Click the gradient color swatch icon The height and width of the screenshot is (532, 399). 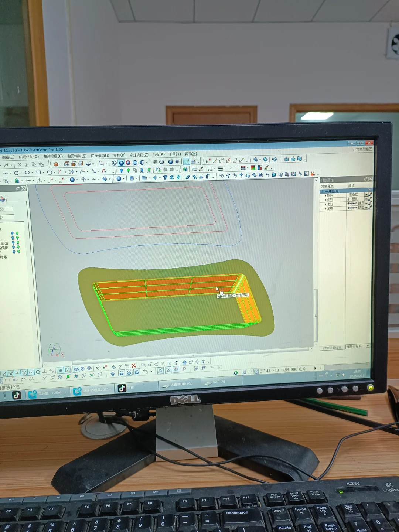(253, 167)
